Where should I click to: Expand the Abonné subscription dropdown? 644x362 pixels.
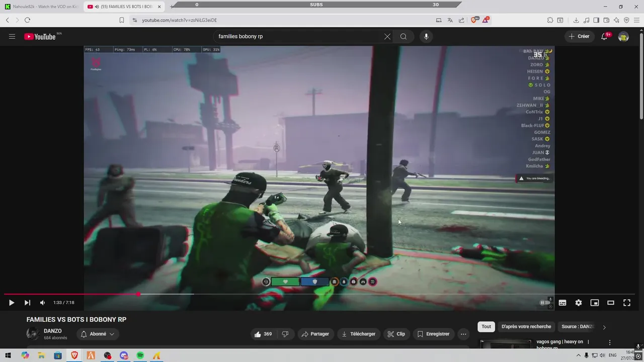coord(98,334)
